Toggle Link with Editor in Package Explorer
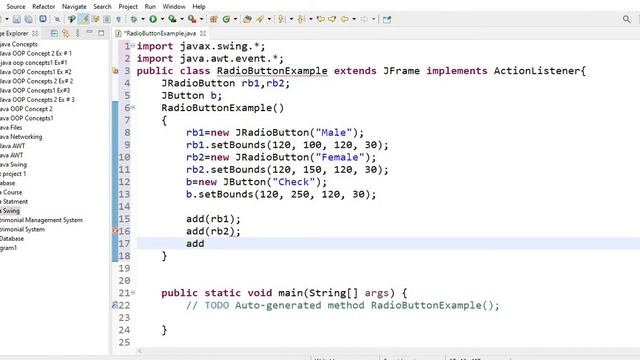Viewport: 640px width, 360px height. 66,33
